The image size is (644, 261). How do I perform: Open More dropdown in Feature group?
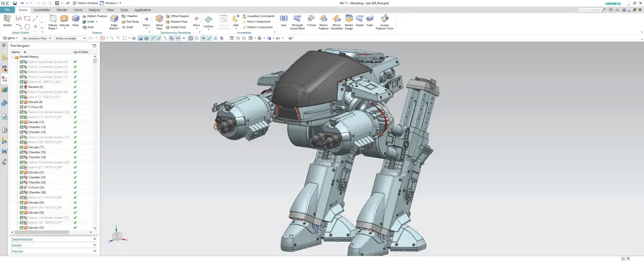pos(146,21)
